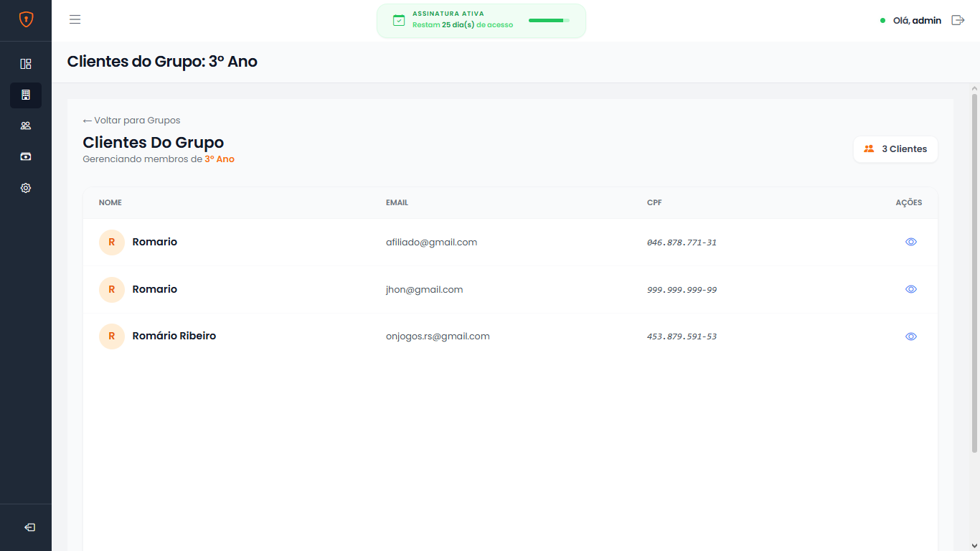Click the Assinatura Ativa calendar icon
This screenshot has width=980, height=551.
(399, 20)
